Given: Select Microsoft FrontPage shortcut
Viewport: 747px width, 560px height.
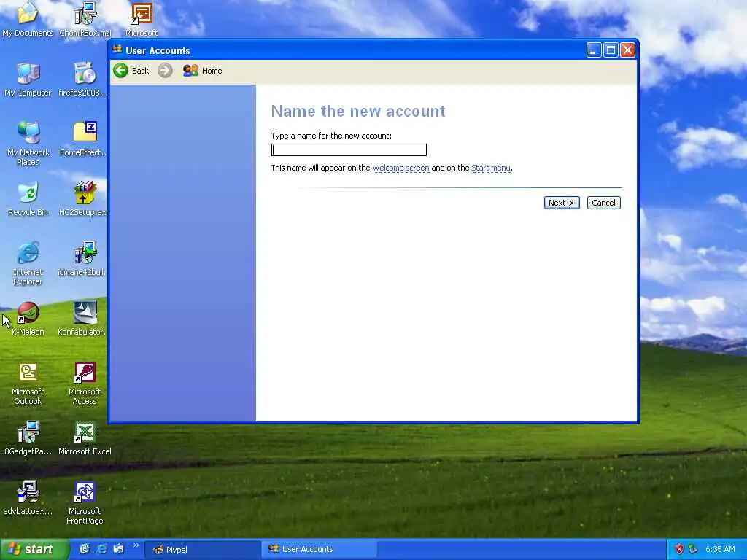Looking at the screenshot, I should pyautogui.click(x=85, y=502).
